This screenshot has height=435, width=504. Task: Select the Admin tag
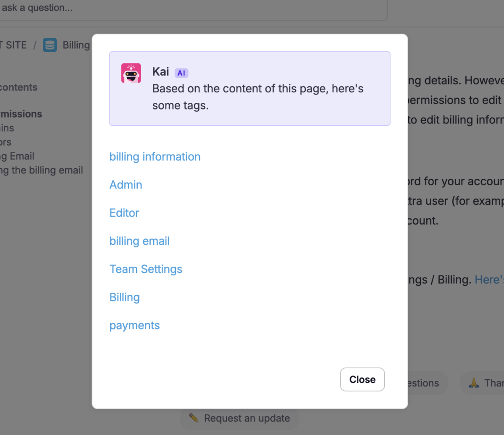pyautogui.click(x=126, y=185)
